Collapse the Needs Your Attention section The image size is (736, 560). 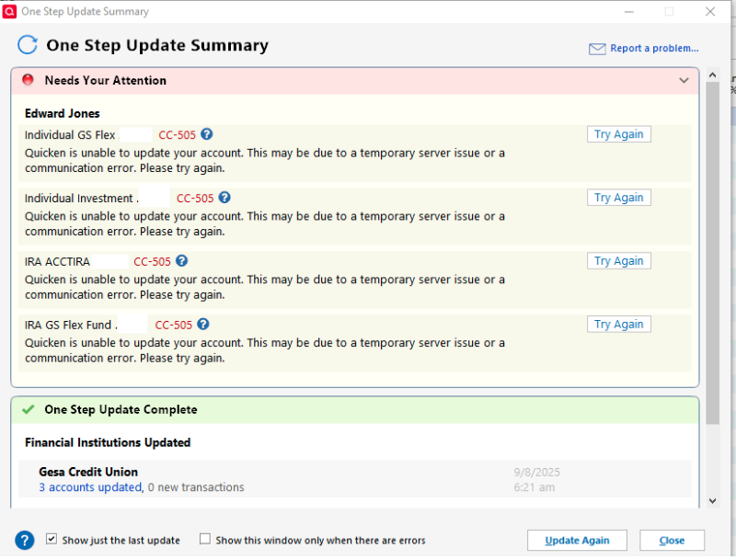pyautogui.click(x=684, y=80)
